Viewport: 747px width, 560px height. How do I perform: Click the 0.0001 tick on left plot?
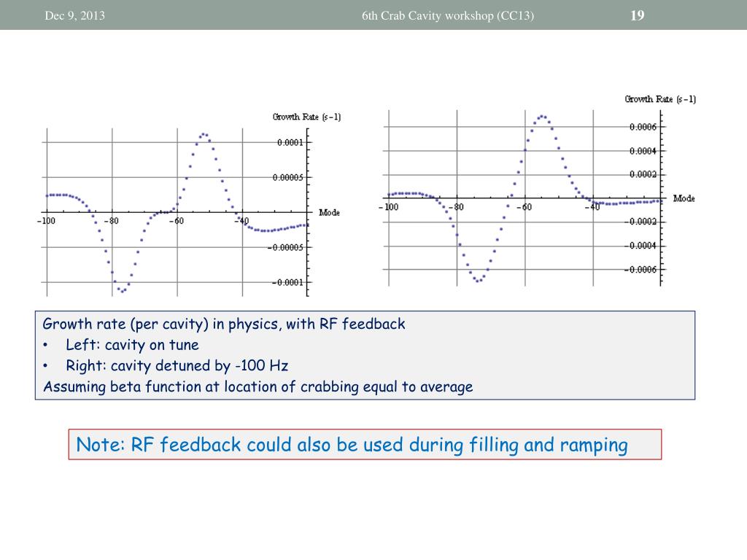290,142
